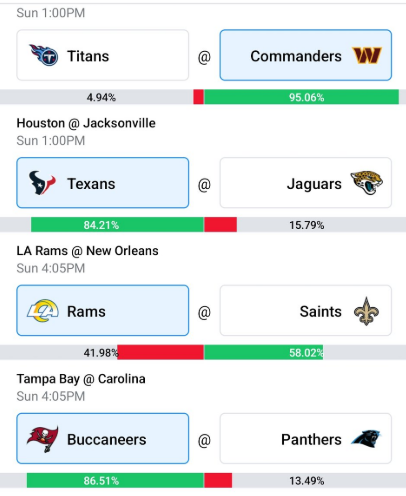This screenshot has width=406, height=496.
Task: Click the 86.51% Buccaneers pick bar
Action: pos(115,480)
